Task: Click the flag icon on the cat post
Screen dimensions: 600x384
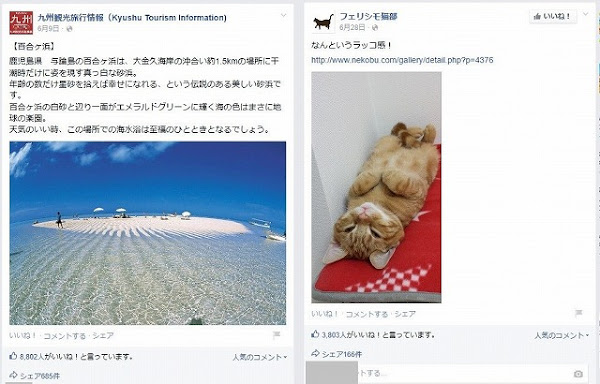Action: 579,313
